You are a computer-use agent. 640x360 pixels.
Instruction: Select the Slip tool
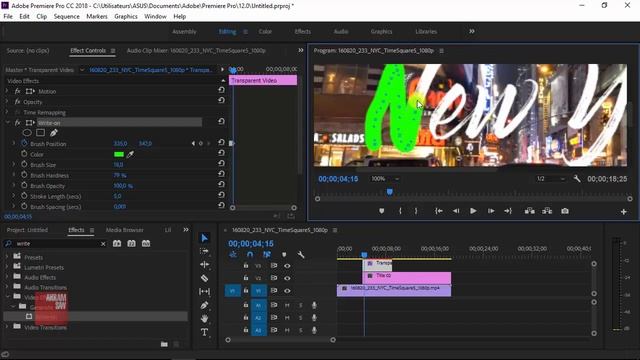[x=204, y=291]
